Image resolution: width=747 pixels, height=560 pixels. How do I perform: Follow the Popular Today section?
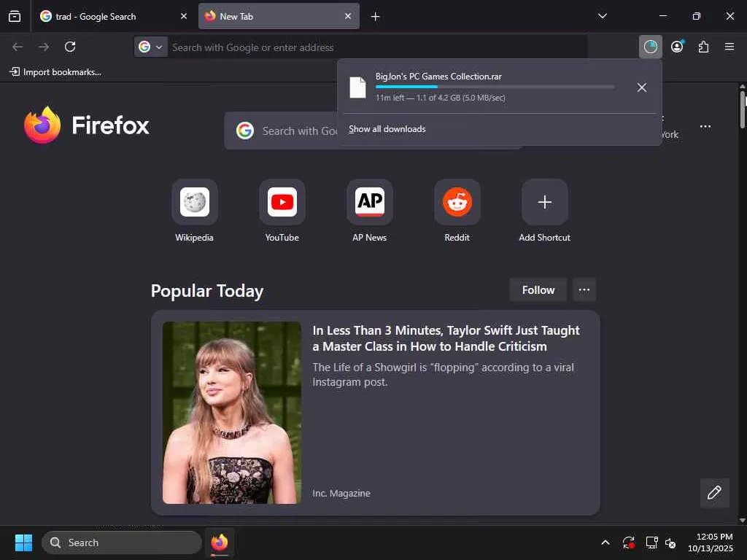pyautogui.click(x=538, y=290)
